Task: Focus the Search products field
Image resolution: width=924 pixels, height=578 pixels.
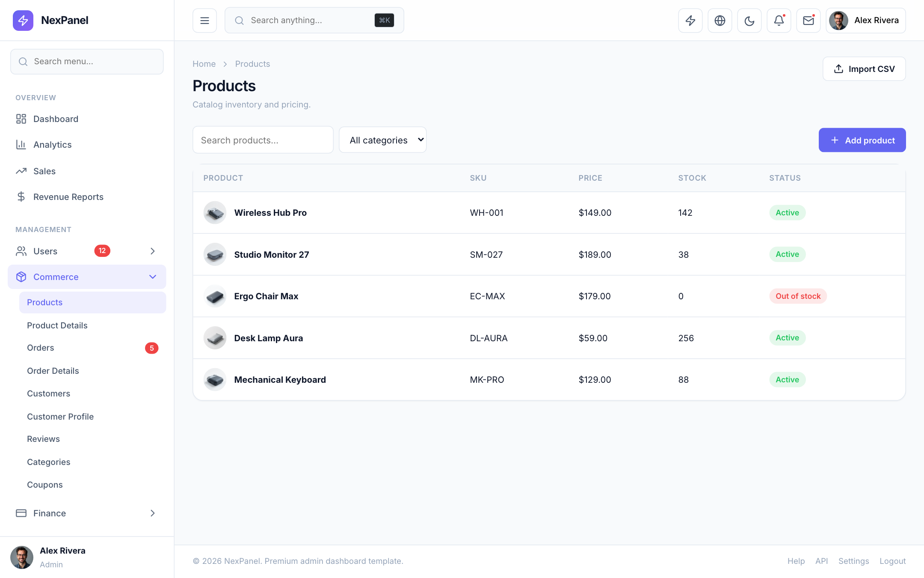Action: click(x=263, y=140)
